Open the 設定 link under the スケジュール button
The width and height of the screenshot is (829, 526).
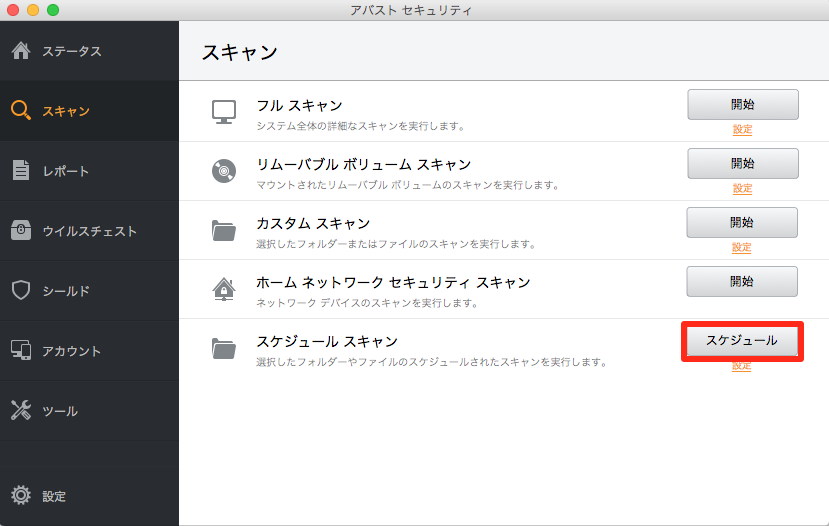pyautogui.click(x=741, y=366)
